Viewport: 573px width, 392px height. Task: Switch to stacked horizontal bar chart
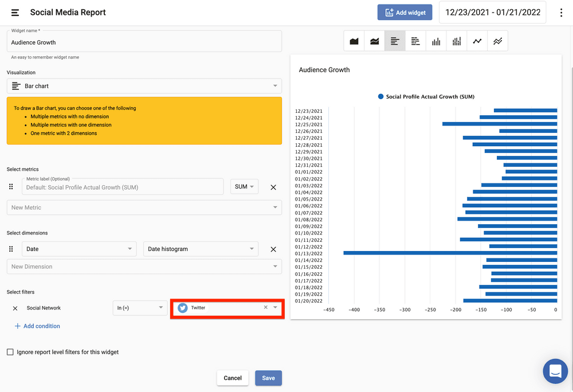[x=415, y=41]
